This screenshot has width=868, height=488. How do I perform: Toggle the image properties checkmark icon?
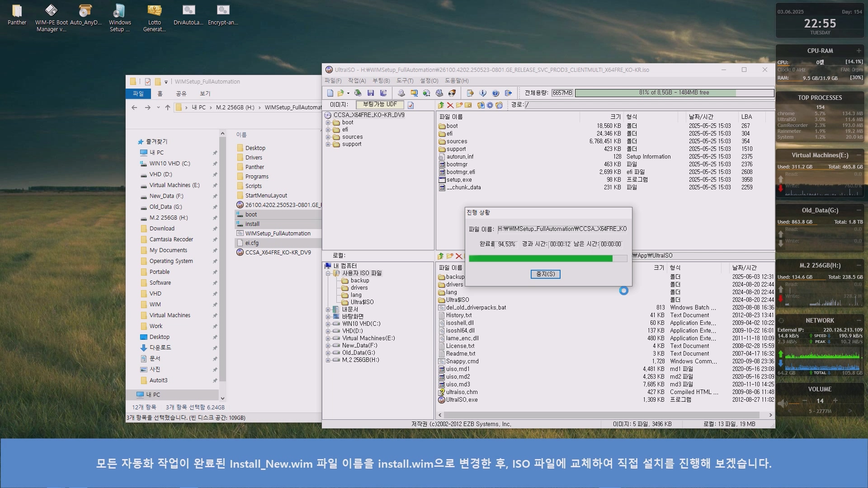point(410,105)
